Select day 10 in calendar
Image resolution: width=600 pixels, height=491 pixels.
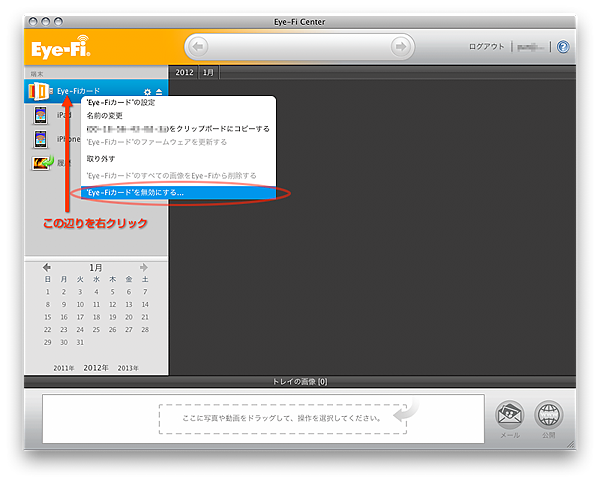coord(80,305)
